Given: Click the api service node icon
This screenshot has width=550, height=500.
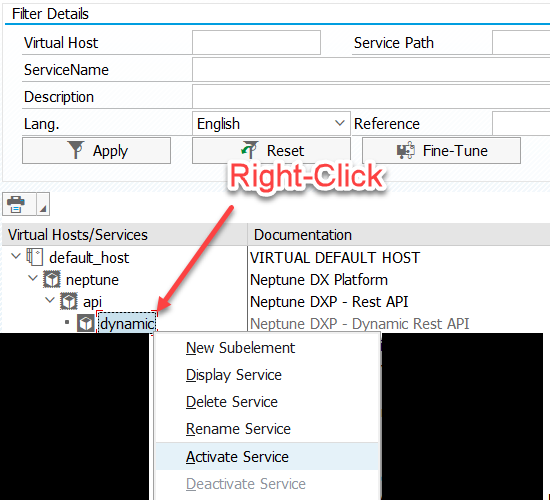Looking at the screenshot, I should (69, 301).
